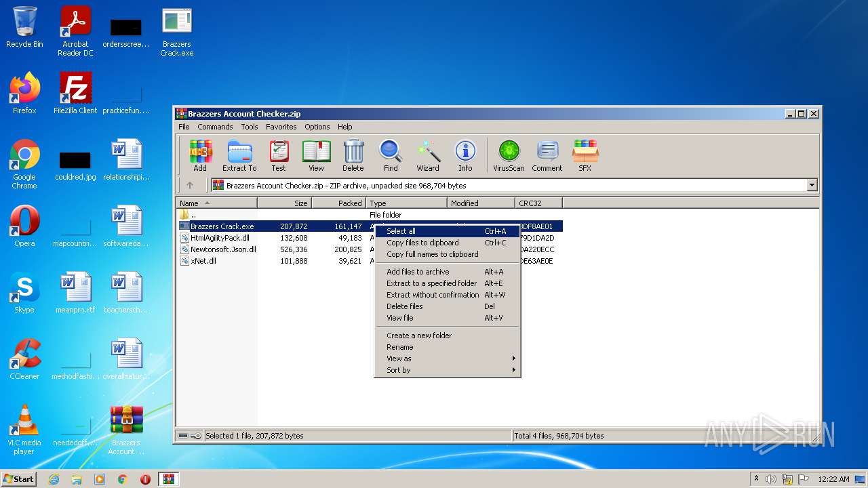The image size is (868, 488).
Task: Click volume icon in system tray
Action: pyautogui.click(x=771, y=479)
